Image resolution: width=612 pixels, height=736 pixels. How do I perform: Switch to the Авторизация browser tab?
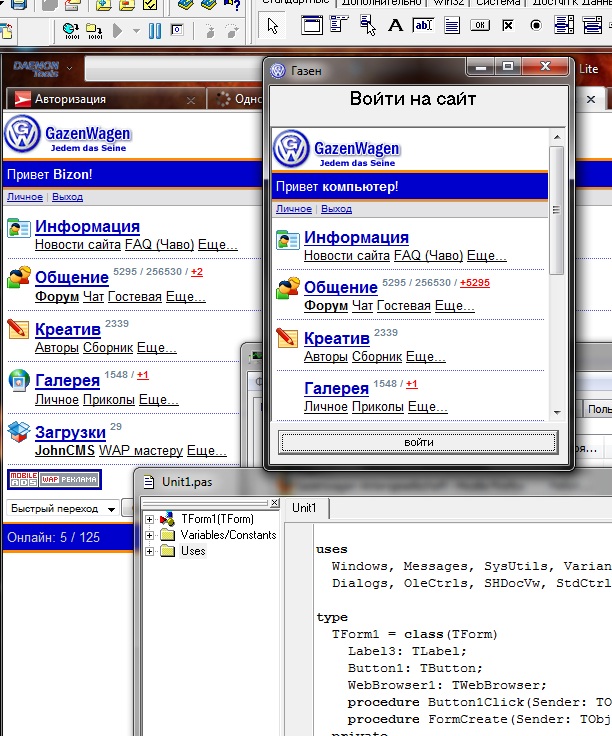pos(105,99)
